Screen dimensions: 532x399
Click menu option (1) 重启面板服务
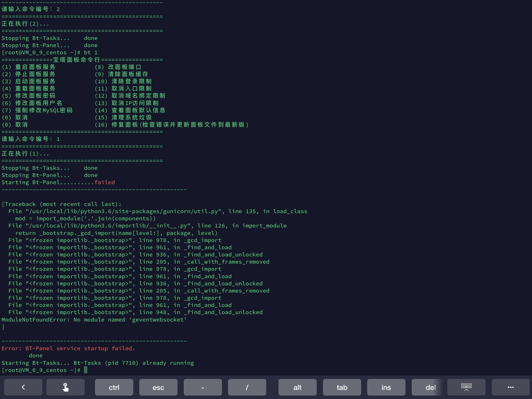(x=29, y=67)
